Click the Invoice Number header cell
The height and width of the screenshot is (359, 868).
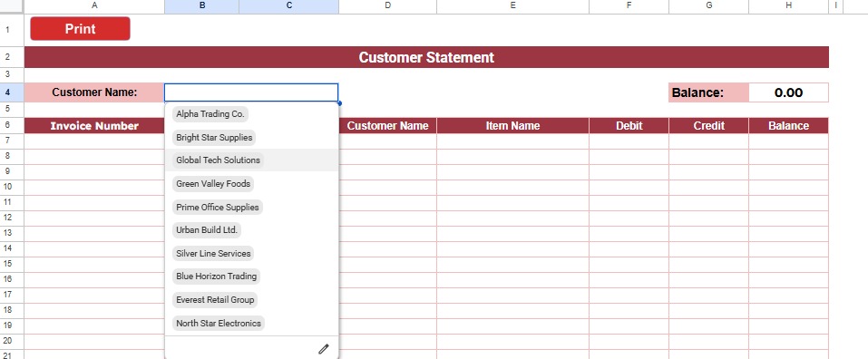coord(94,126)
